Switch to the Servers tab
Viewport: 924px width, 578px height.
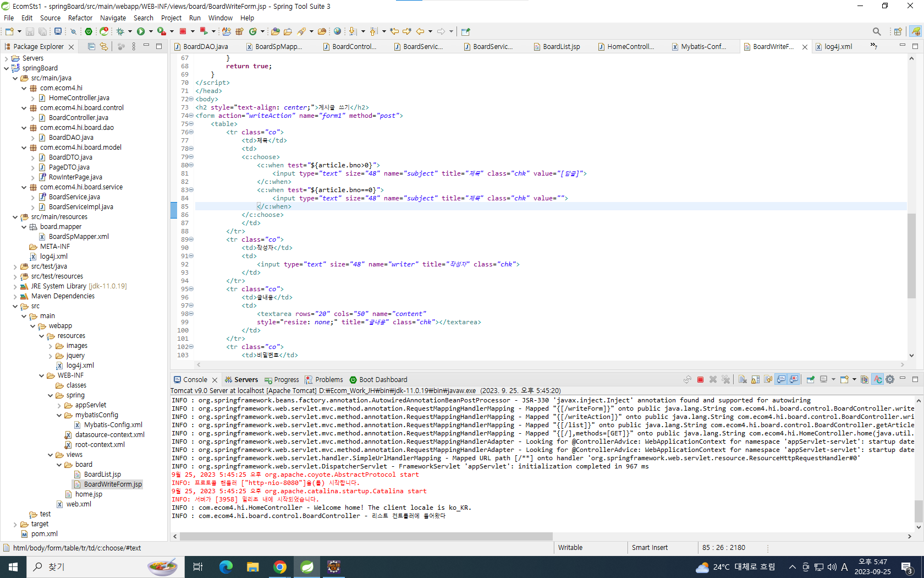click(x=241, y=380)
